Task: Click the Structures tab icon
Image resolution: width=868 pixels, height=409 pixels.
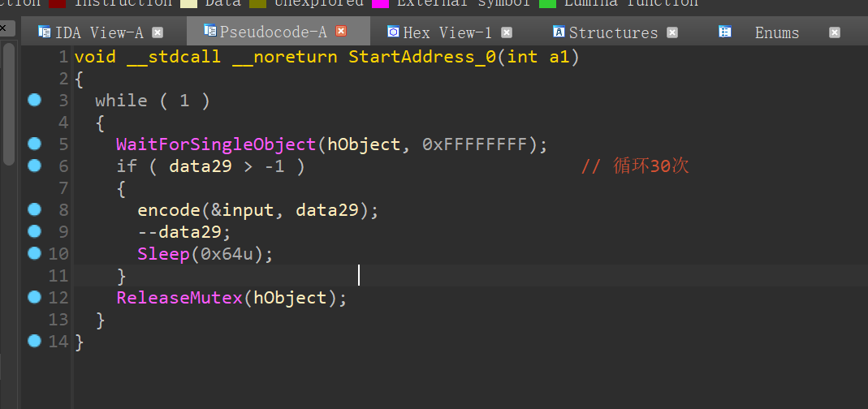Action: [x=559, y=32]
